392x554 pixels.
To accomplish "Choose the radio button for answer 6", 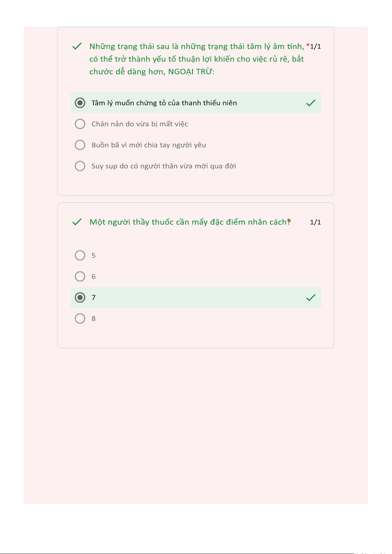I will point(80,277).
